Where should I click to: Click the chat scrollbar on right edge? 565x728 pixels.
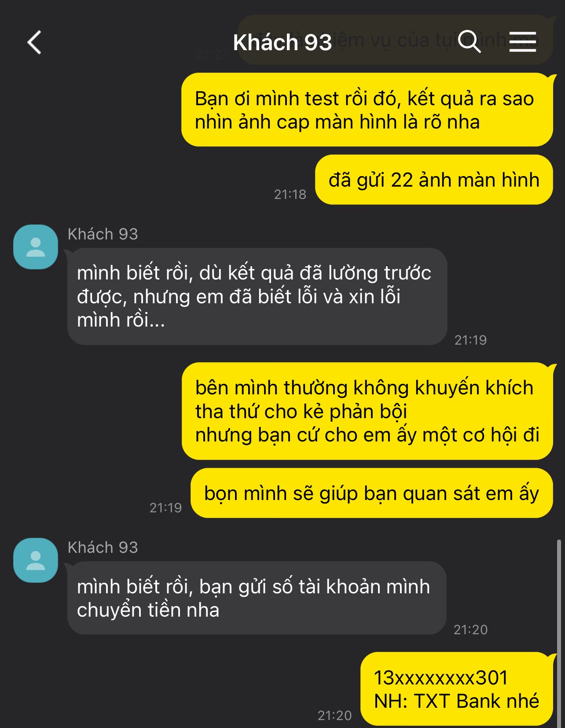(559, 633)
